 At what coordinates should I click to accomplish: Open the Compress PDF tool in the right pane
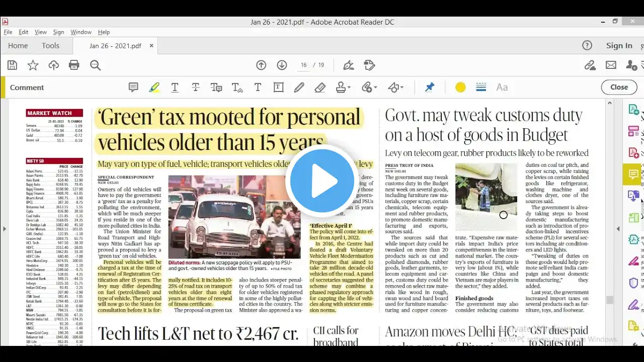633,239
